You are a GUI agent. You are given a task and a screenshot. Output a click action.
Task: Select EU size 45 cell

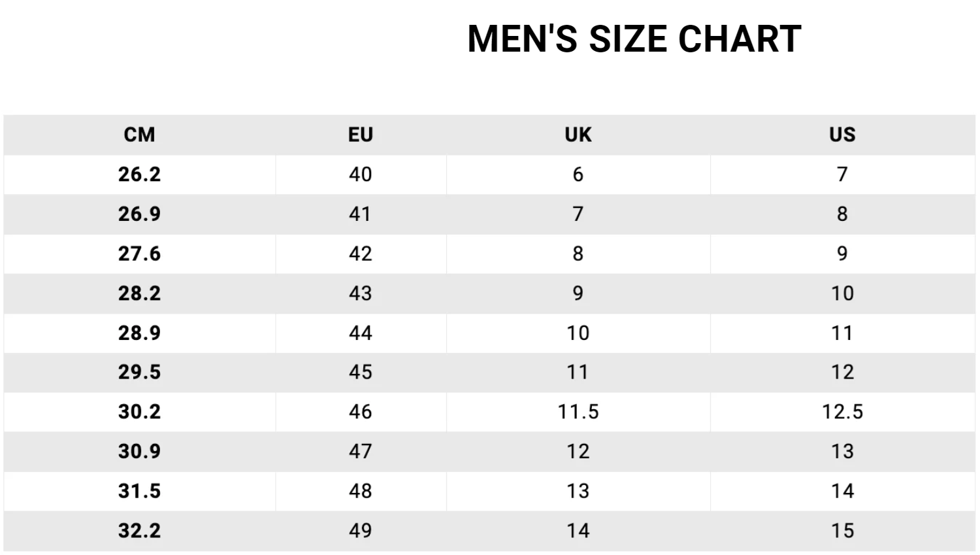pyautogui.click(x=361, y=372)
